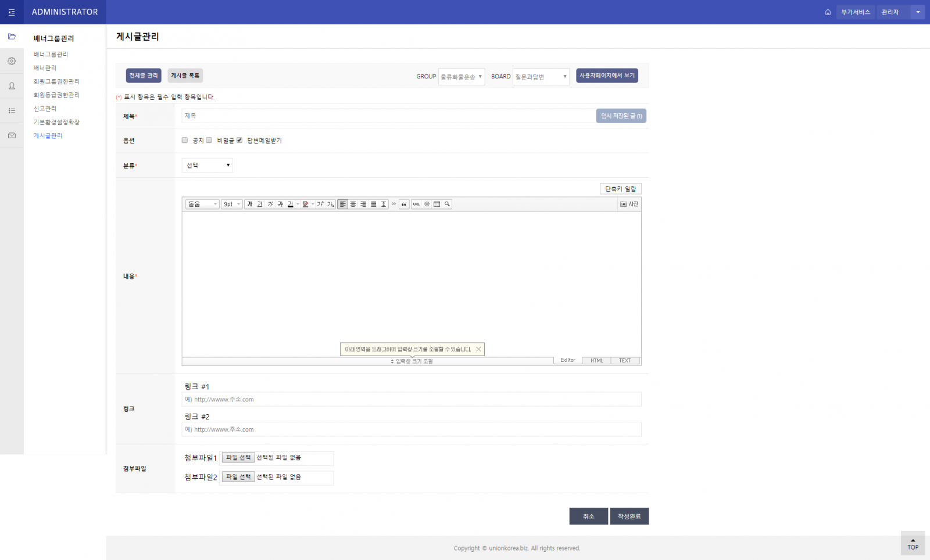The width and height of the screenshot is (930, 560).
Task: Apply strikethrough formatting in the editor toolbar
Action: (280, 204)
